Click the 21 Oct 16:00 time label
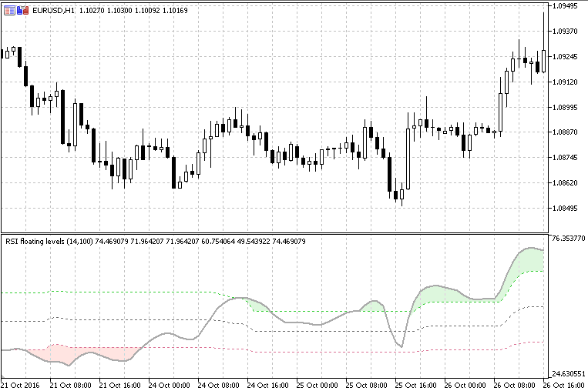The height and width of the screenshot is (391, 588). click(x=120, y=386)
